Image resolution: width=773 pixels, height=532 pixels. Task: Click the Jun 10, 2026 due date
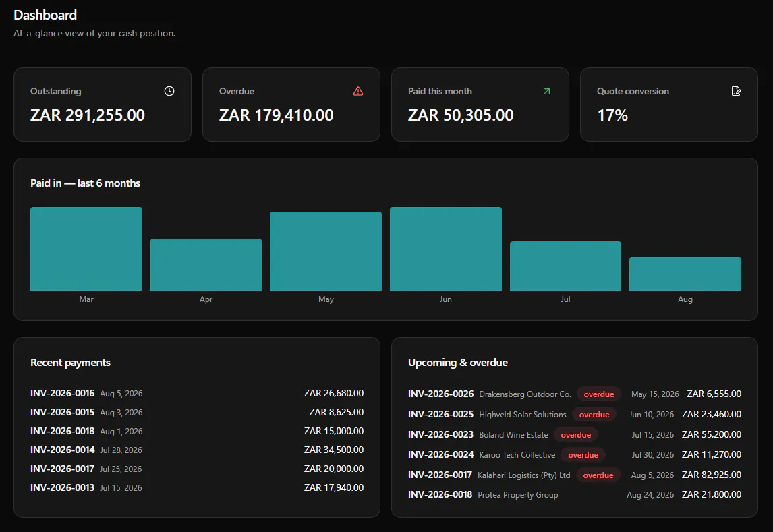(651, 414)
